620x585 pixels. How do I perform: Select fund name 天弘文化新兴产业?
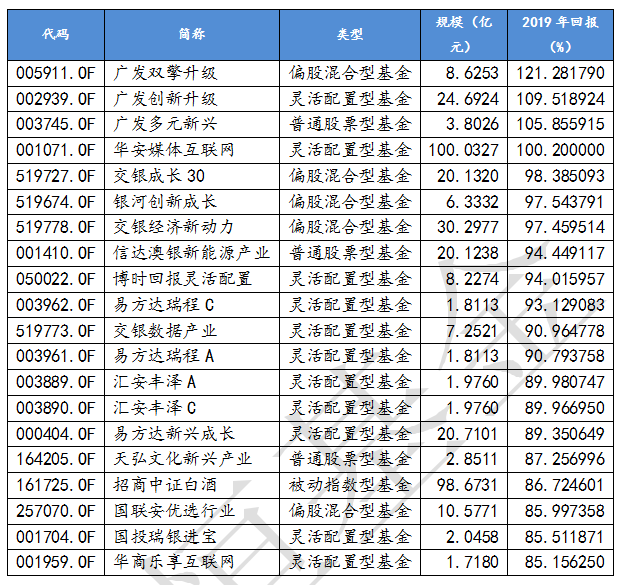(183, 459)
